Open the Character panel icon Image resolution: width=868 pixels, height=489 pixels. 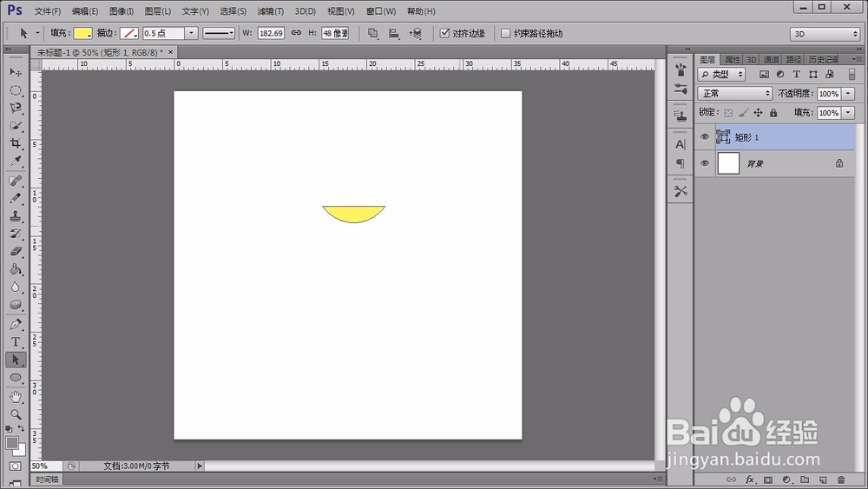pyautogui.click(x=681, y=144)
